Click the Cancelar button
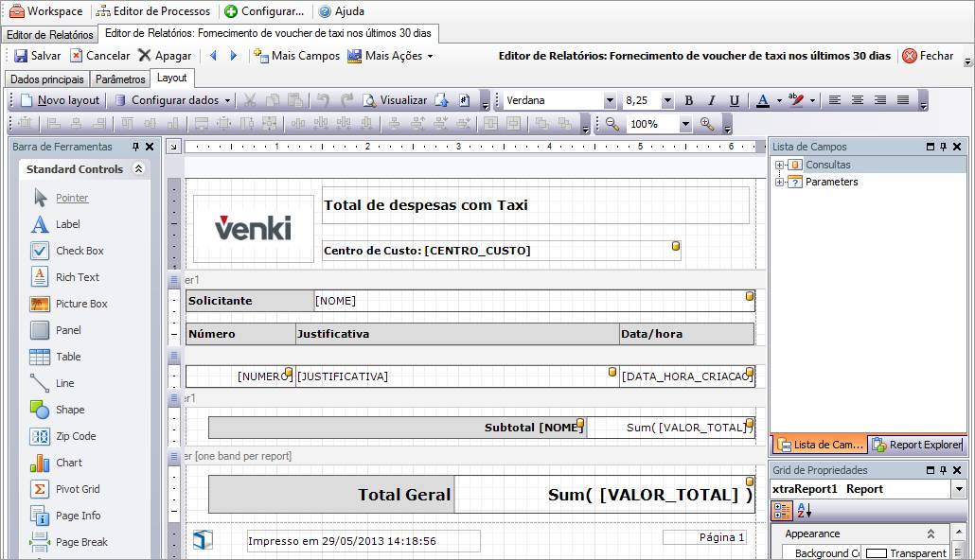 coord(99,55)
